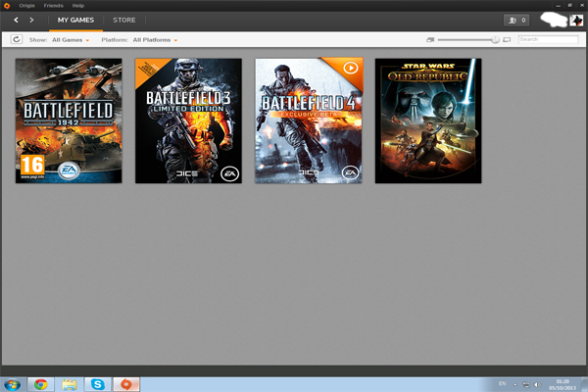
Task: Switch to the Store tab
Action: coord(124,21)
